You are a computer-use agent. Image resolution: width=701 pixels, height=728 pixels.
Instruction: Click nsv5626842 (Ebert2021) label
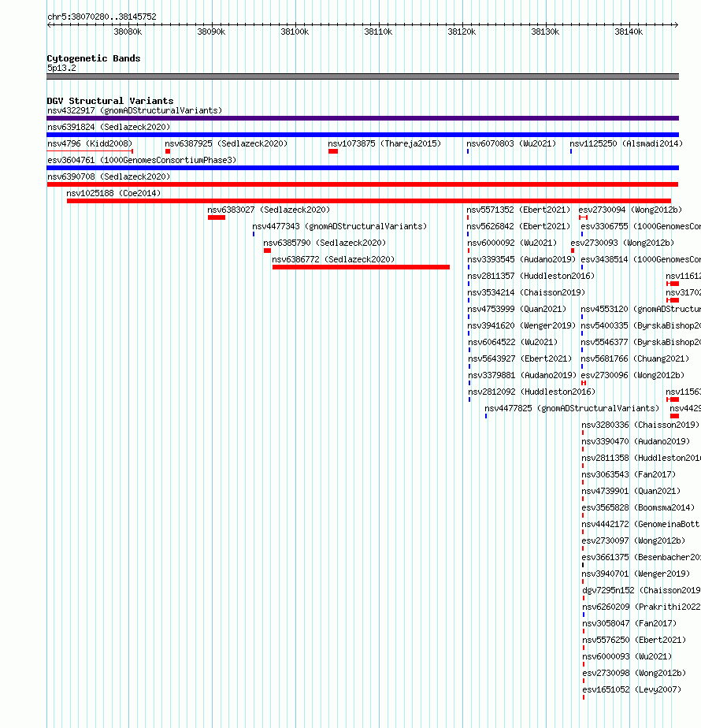[x=518, y=226]
